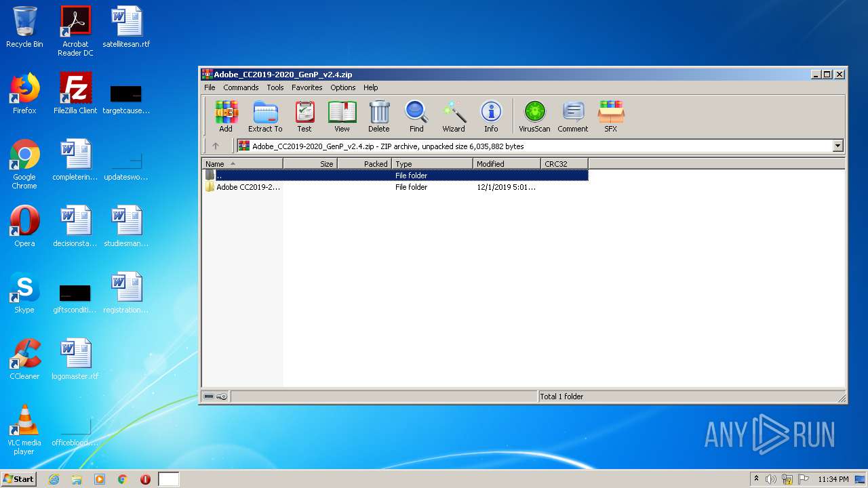Screen dimensions: 868x488
Task: Open the Commands menu
Action: pyautogui.click(x=241, y=87)
